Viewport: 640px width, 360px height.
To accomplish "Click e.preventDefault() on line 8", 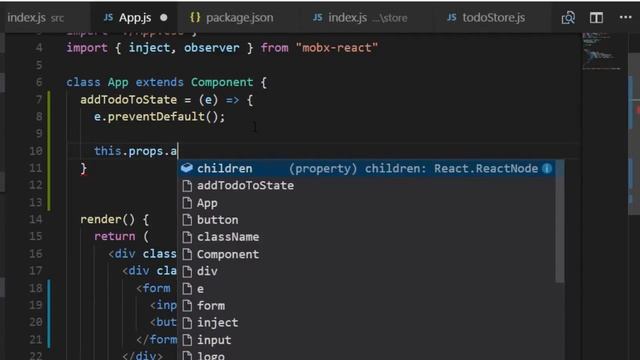I will pyautogui.click(x=159, y=117).
